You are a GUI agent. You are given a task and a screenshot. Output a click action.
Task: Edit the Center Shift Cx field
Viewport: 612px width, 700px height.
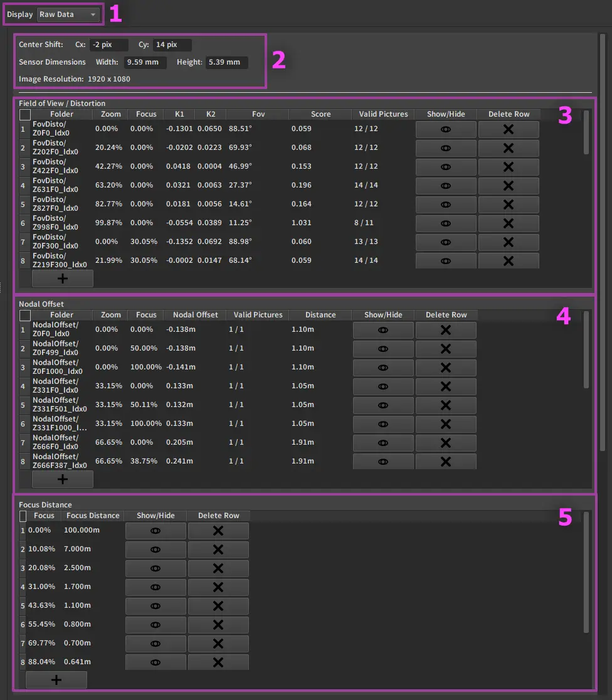pyautogui.click(x=108, y=45)
